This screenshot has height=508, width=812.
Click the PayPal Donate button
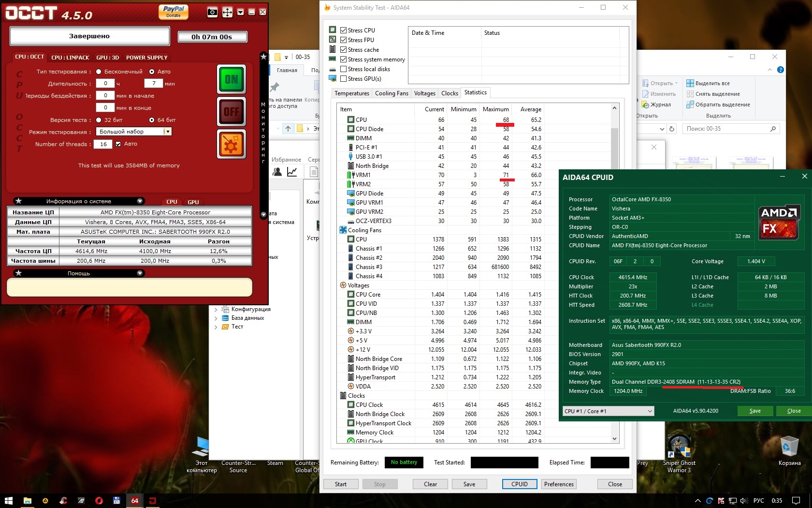click(x=174, y=12)
